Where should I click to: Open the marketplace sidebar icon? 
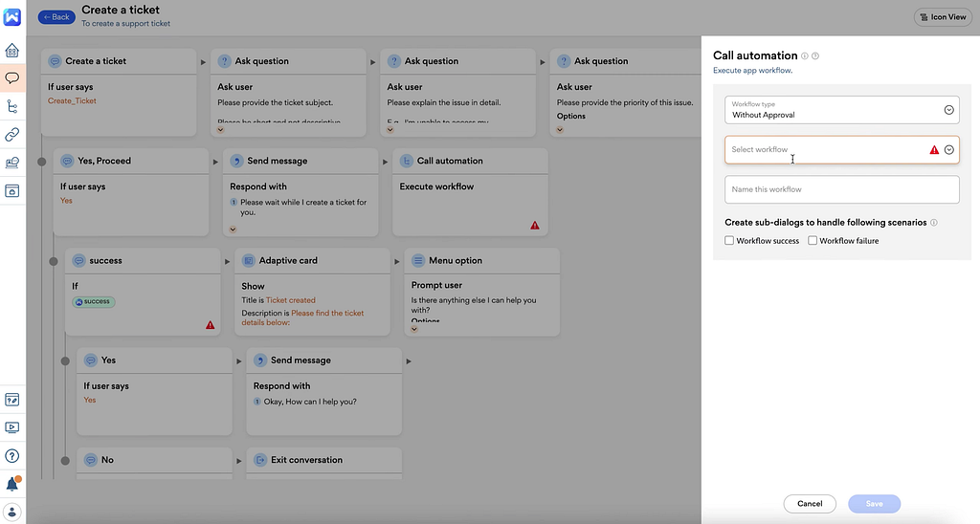click(11, 190)
